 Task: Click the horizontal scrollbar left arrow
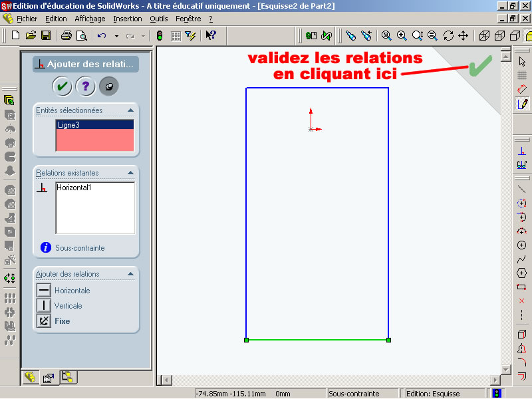[x=166, y=380]
